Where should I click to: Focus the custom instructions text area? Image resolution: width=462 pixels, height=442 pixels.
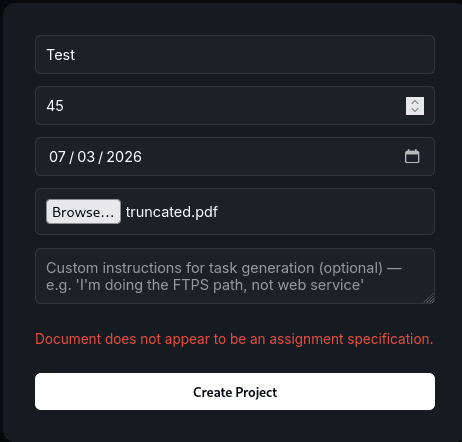coord(235,276)
